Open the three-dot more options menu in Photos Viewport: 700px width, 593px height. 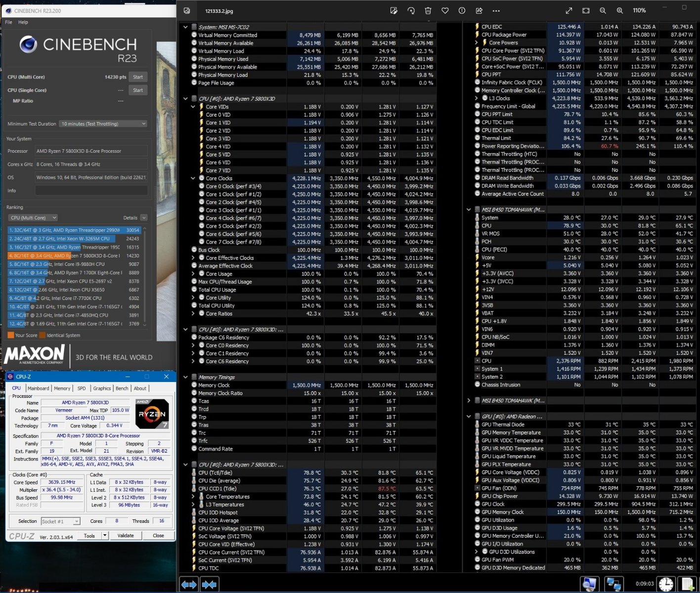coord(496,10)
